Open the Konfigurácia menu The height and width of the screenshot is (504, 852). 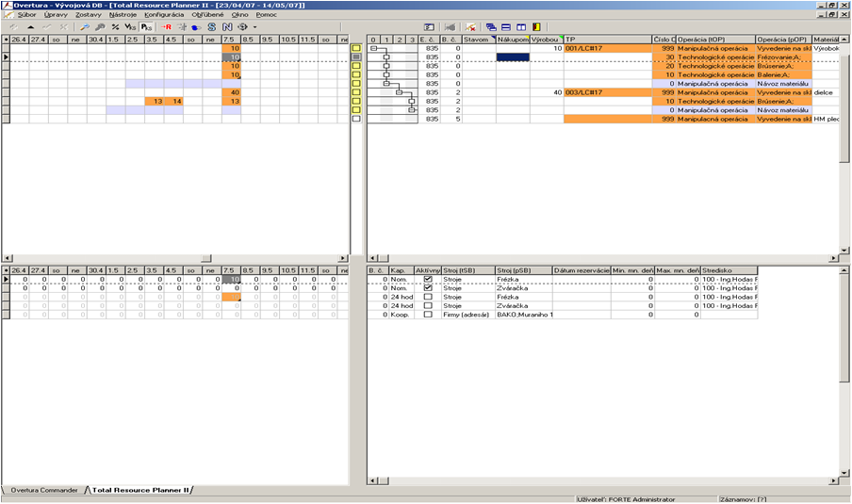tap(164, 15)
